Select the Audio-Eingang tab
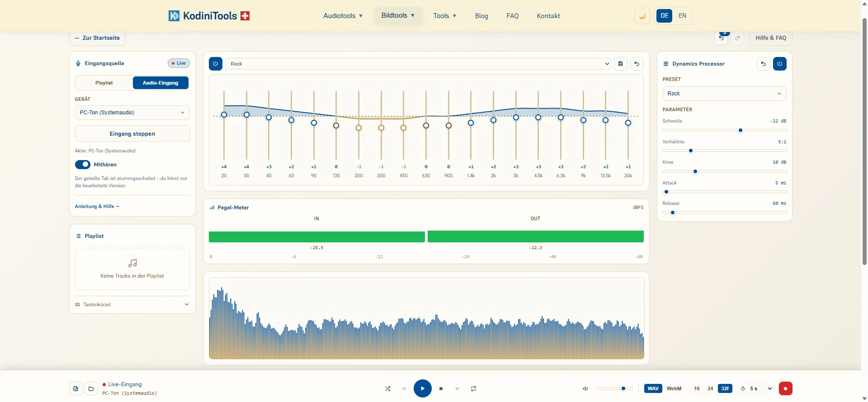868x402 pixels. (x=160, y=83)
